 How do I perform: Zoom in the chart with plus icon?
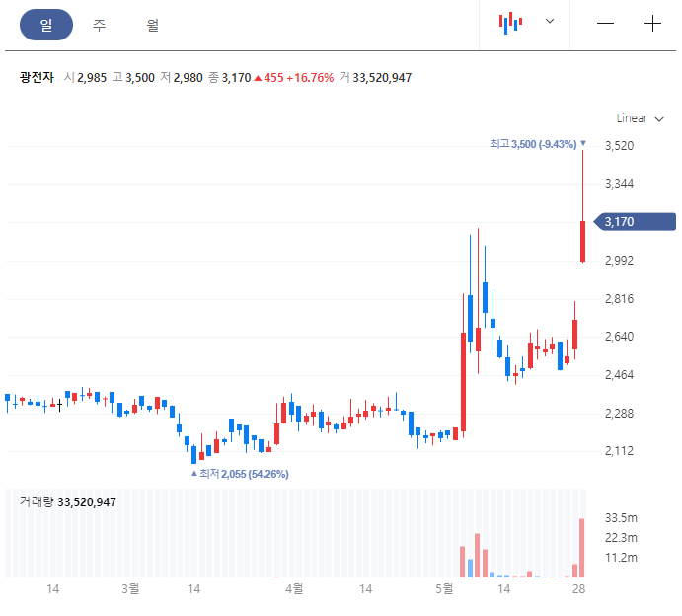[x=652, y=23]
